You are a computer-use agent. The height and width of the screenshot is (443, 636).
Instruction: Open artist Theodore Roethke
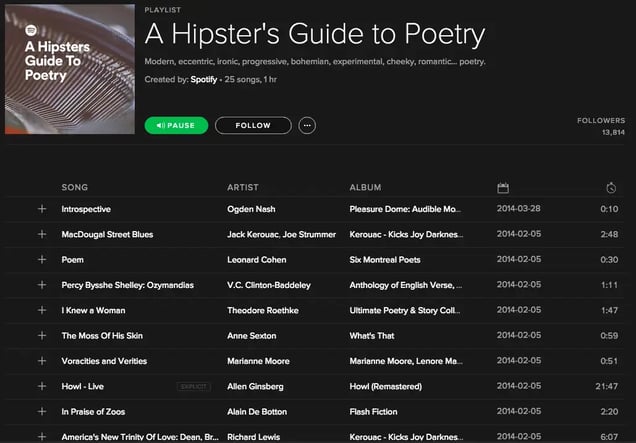[x=263, y=310]
